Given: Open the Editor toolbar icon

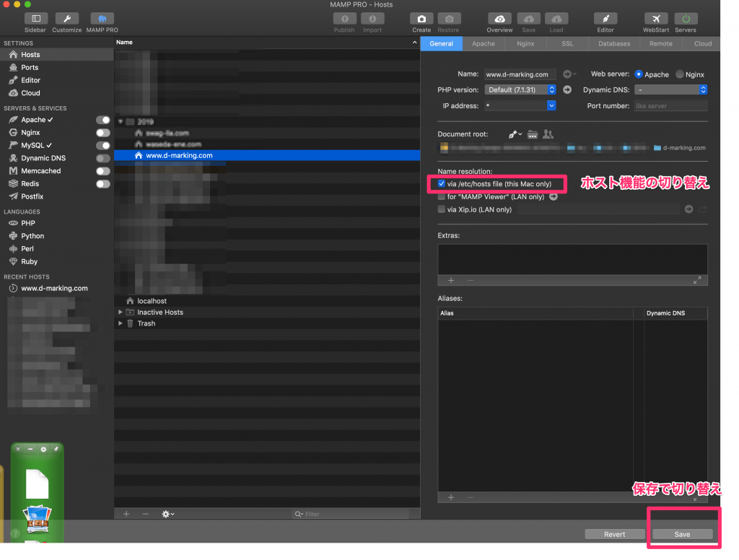Looking at the screenshot, I should (605, 19).
